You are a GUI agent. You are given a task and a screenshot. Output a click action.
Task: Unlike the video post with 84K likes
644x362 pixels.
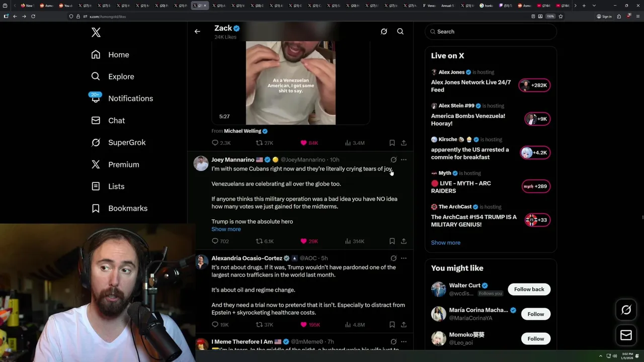(x=309, y=143)
